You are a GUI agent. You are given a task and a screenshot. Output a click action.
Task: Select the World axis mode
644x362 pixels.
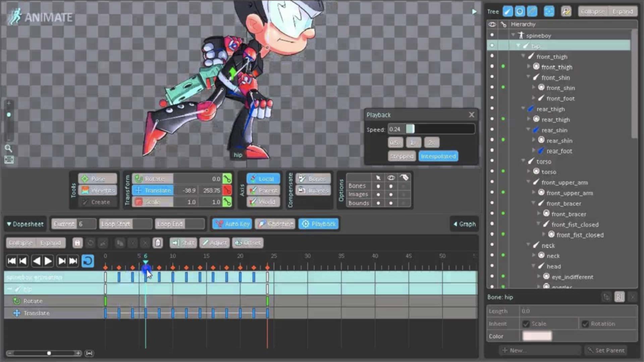(x=263, y=202)
